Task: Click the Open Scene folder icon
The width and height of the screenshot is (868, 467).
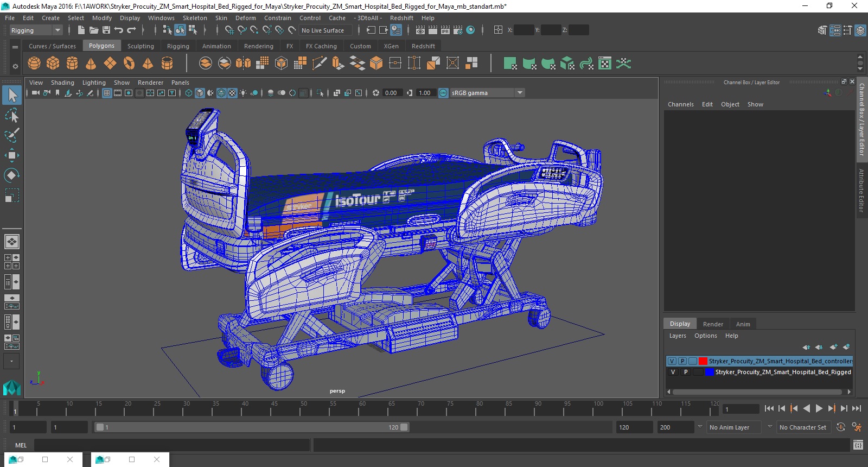Action: pos(94,30)
